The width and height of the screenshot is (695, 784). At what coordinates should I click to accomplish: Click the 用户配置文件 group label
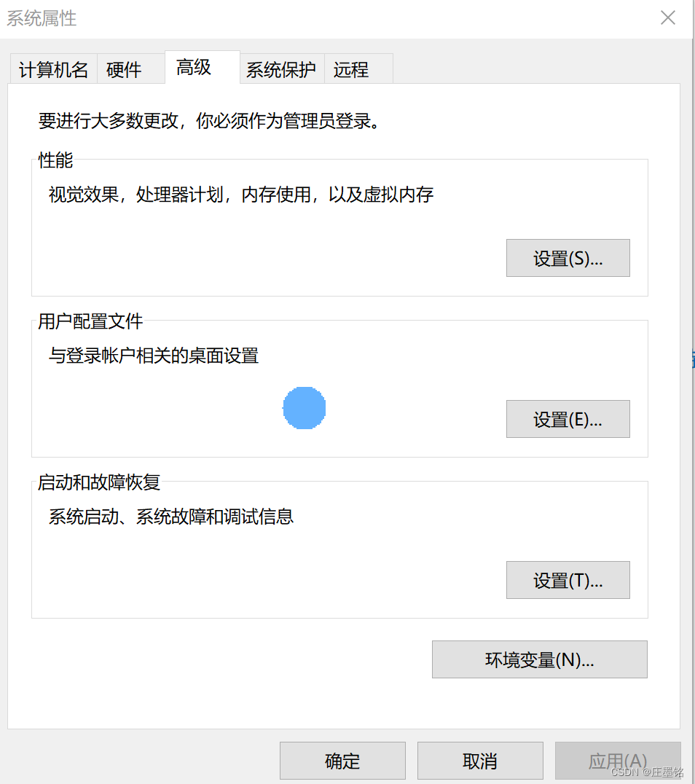[x=90, y=321]
